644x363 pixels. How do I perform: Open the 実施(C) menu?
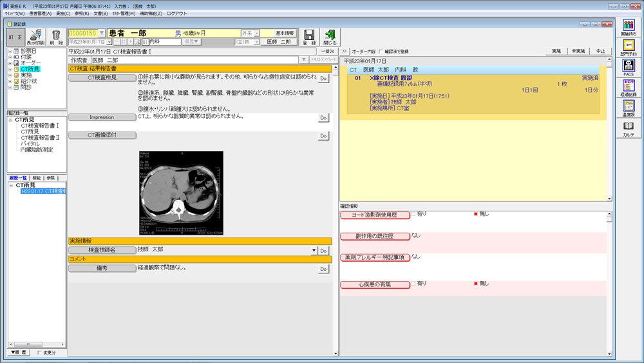pyautogui.click(x=63, y=14)
